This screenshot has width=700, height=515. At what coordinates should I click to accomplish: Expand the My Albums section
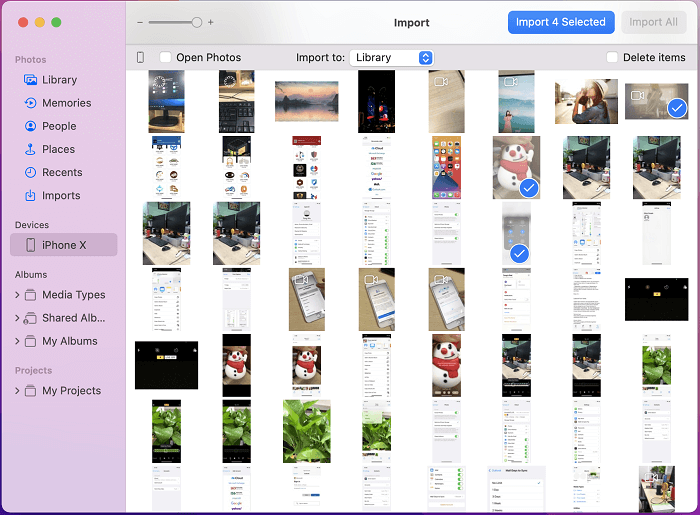pos(18,341)
